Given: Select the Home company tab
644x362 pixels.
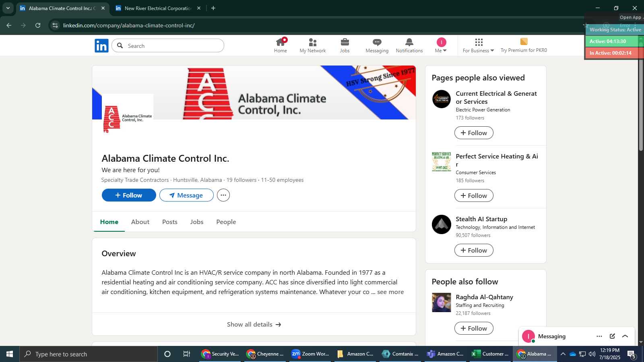Looking at the screenshot, I should (109, 222).
